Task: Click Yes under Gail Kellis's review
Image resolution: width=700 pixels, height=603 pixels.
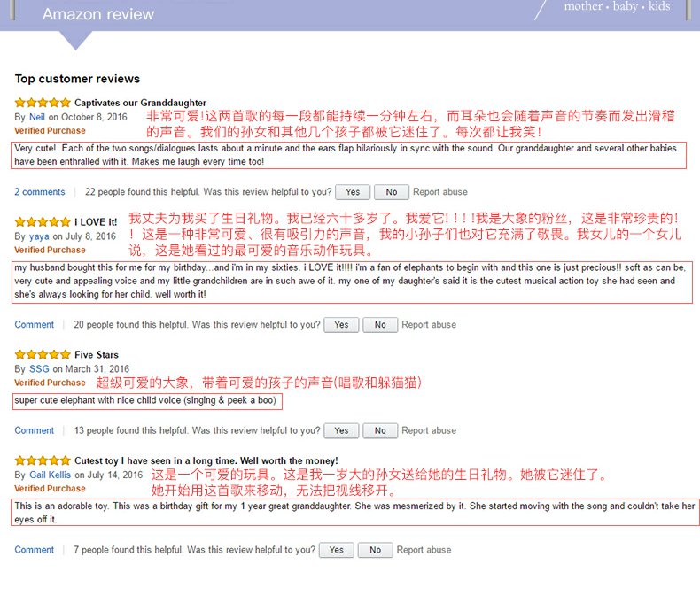Action: pos(336,550)
